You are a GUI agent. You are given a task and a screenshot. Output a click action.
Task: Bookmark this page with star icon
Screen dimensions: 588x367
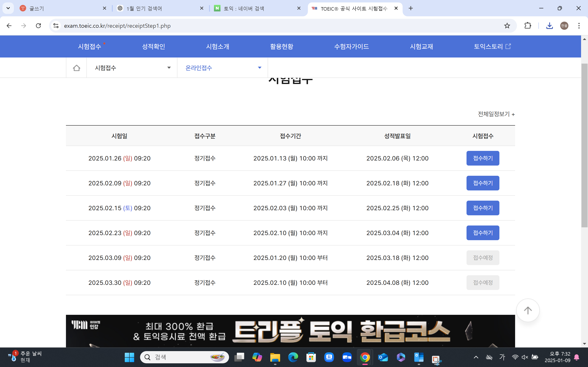coord(507,26)
